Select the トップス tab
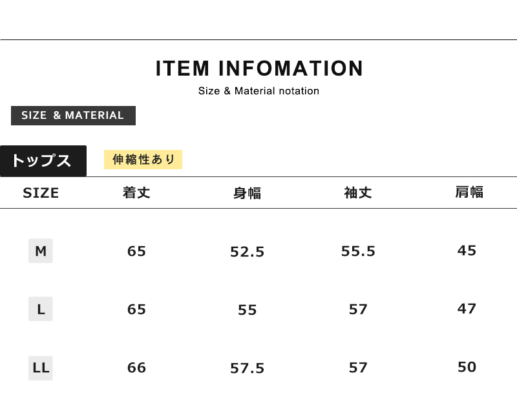Viewport: 517px width, 420px height. coord(43,161)
